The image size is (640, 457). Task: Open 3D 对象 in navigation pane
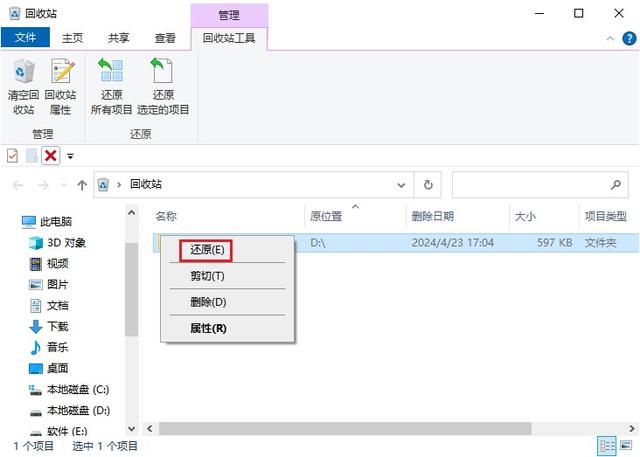[57, 242]
